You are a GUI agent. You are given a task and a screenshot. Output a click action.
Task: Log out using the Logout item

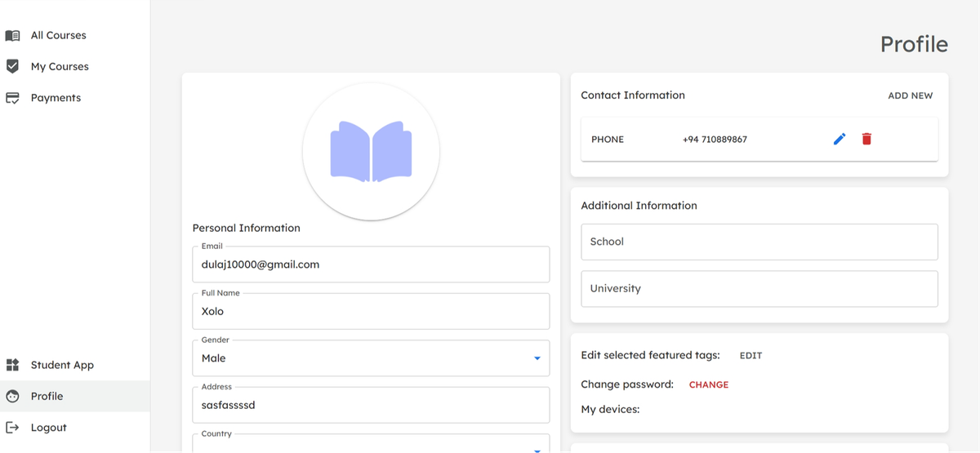click(x=75, y=427)
